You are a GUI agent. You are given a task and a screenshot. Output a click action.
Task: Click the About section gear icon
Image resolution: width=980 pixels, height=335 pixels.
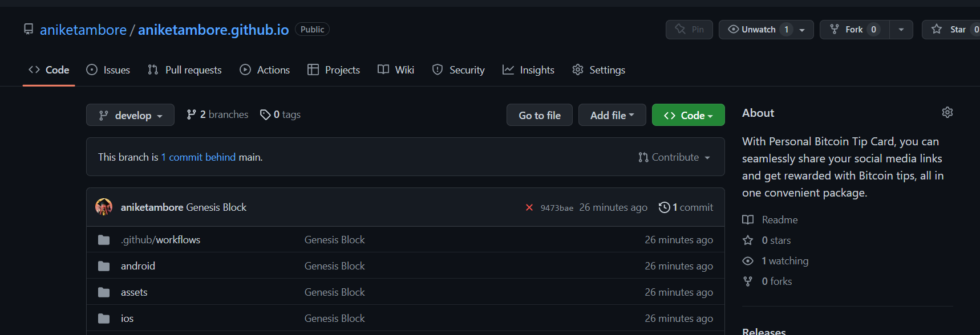click(x=947, y=112)
